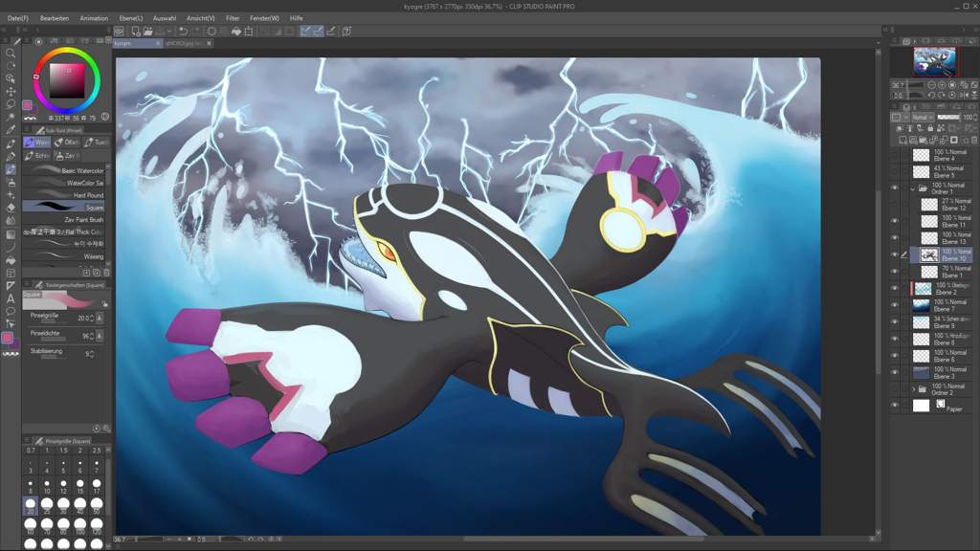The width and height of the screenshot is (980, 551).
Task: Choose brush size preset 50
Action: point(97,505)
